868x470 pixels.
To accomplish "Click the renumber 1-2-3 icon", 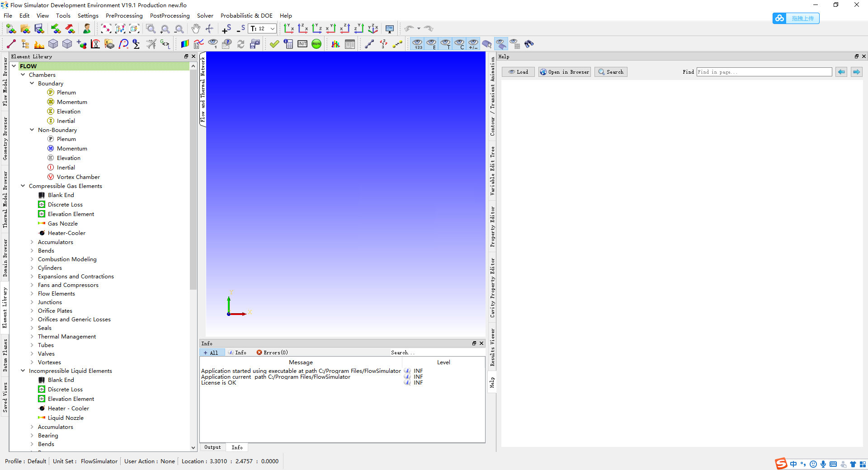I will coord(383,44).
